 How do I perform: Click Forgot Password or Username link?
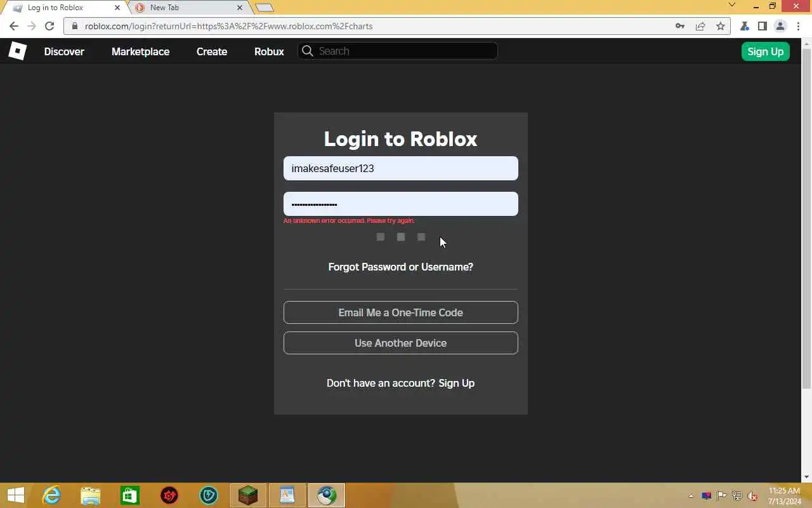(x=401, y=267)
